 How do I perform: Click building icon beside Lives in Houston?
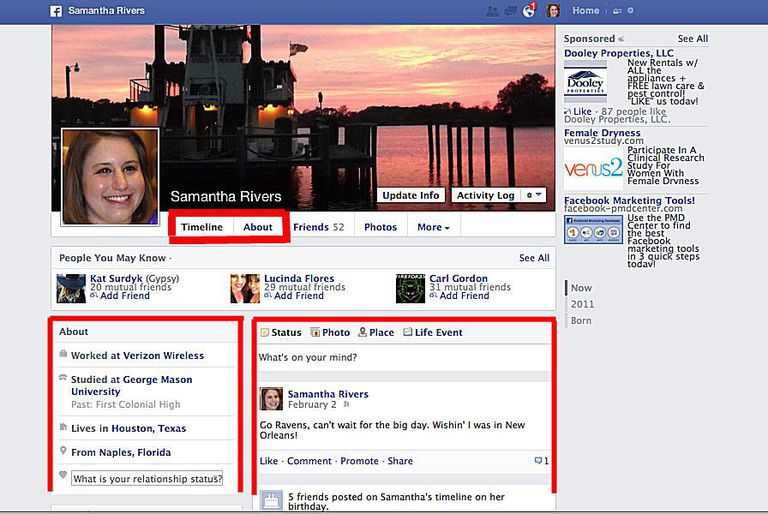63,427
